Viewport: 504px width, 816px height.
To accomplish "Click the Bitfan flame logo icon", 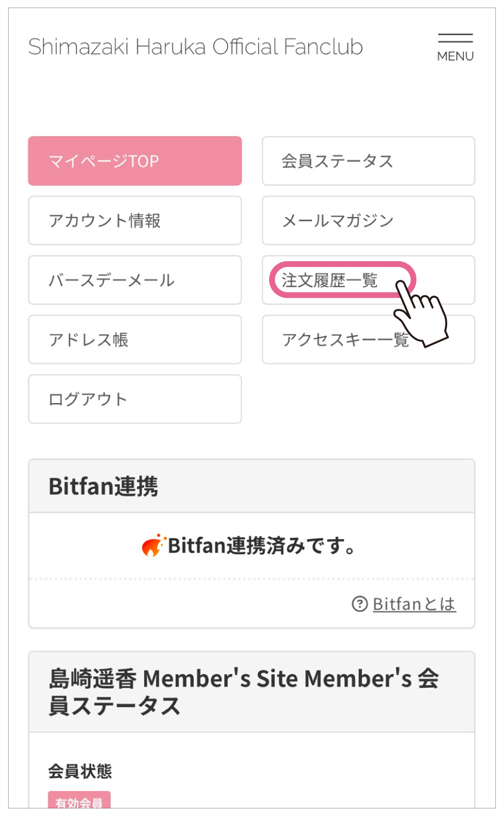I will point(152,546).
